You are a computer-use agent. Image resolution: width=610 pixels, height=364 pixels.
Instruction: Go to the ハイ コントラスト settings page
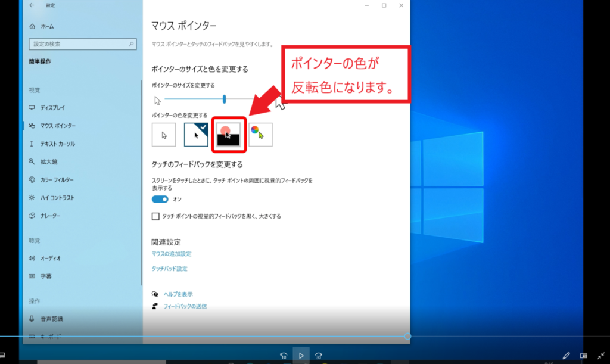pos(57,198)
